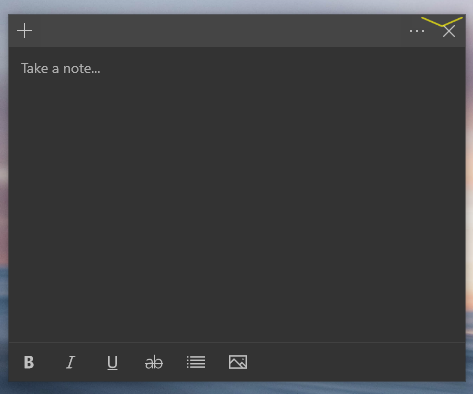The height and width of the screenshot is (394, 473).
Task: Select the underlined U toolbar icon
Action: (x=112, y=363)
